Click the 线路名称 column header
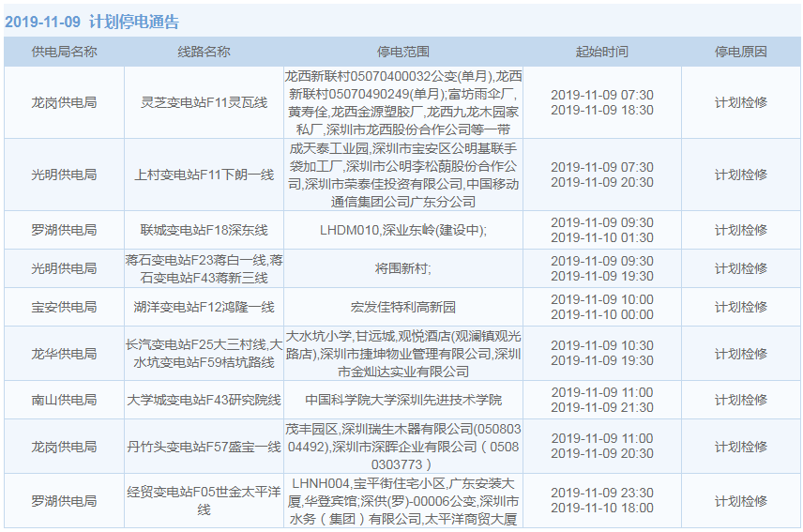The height and width of the screenshot is (532, 803). pos(204,53)
